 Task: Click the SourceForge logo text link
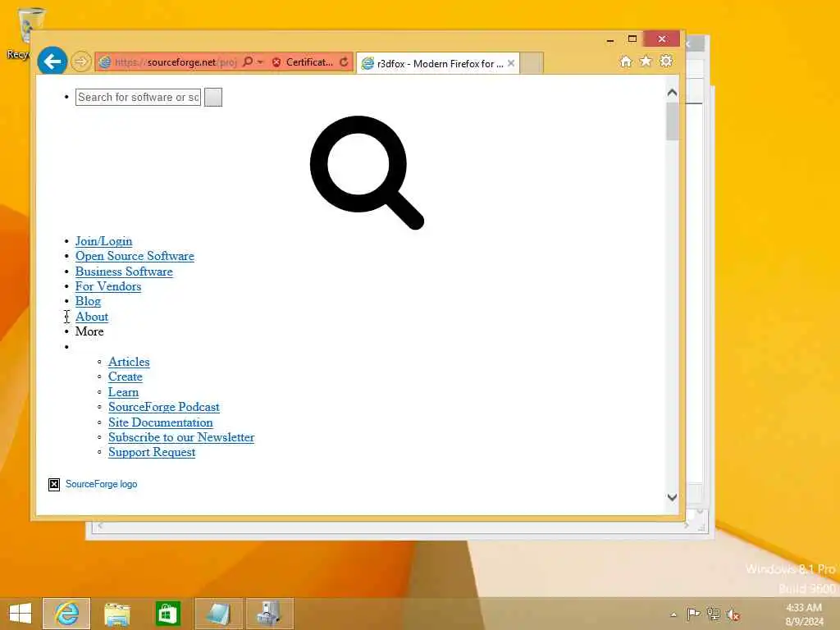[x=101, y=484]
